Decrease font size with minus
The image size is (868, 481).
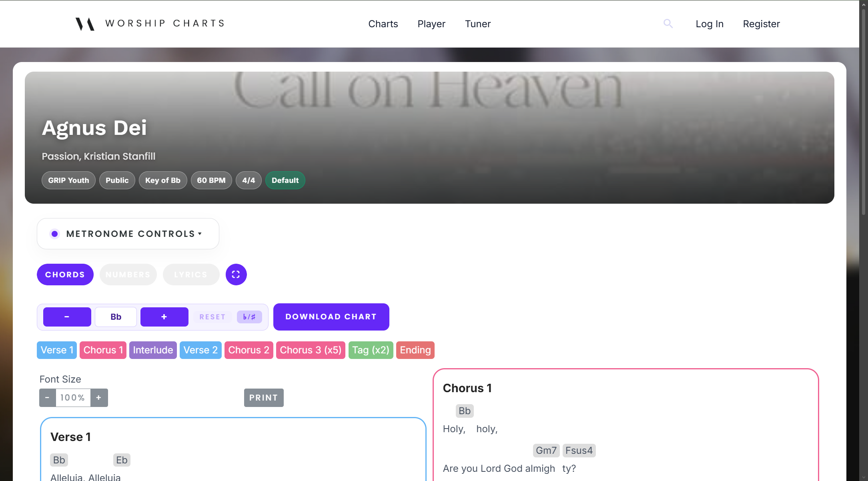[x=48, y=398]
